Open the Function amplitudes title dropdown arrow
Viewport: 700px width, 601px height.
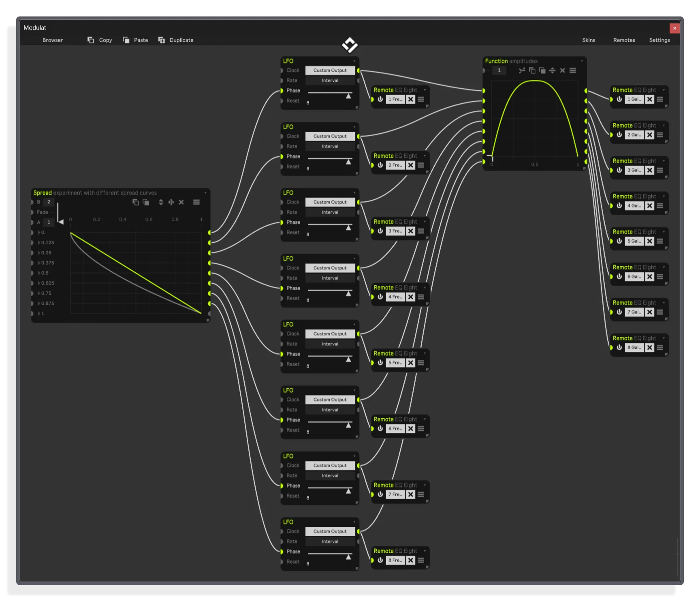tap(582, 61)
